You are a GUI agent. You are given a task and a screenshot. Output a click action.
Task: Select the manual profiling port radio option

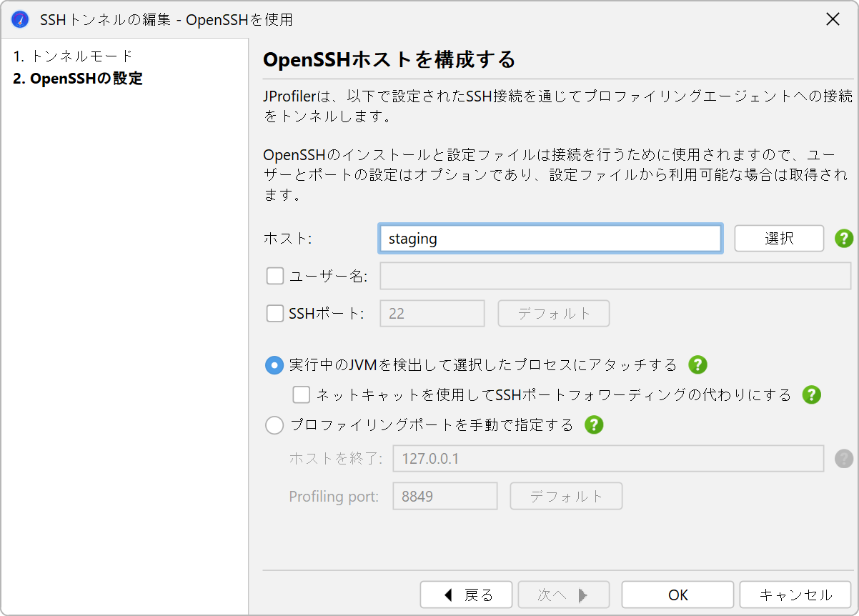click(x=274, y=425)
